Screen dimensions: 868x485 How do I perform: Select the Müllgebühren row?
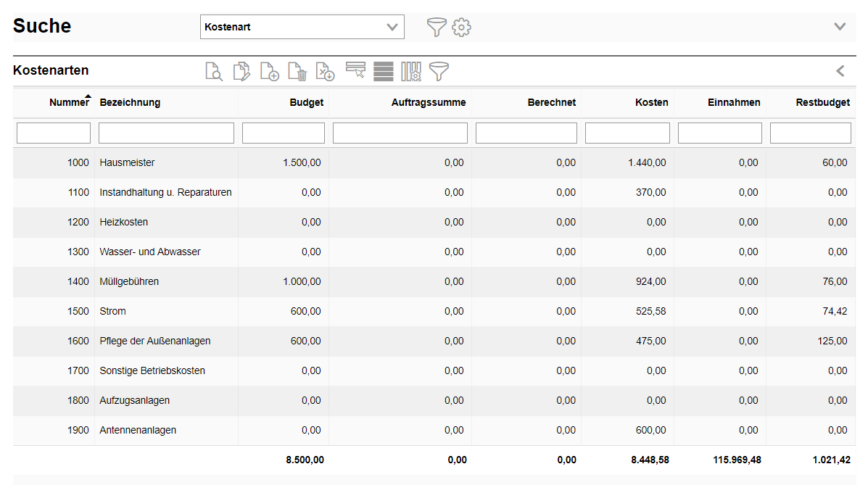point(129,282)
